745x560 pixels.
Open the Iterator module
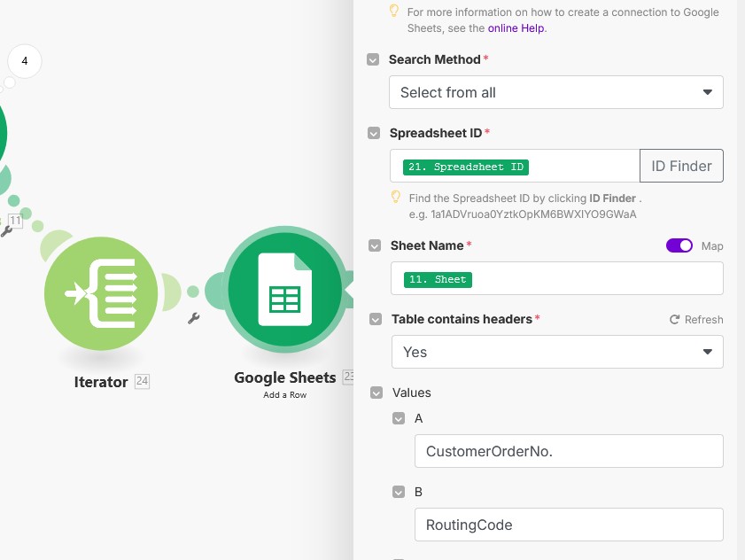click(101, 293)
